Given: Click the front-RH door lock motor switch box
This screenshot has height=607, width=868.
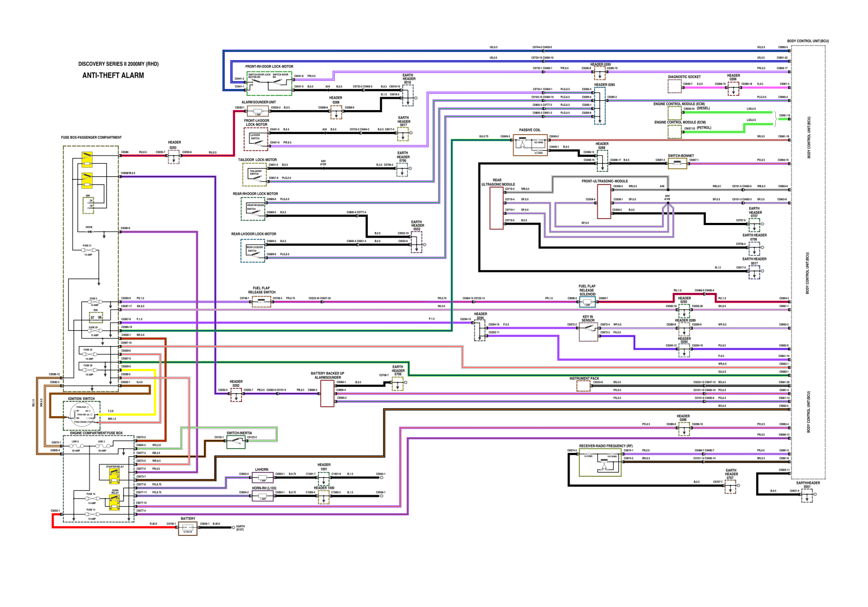Looking at the screenshot, I should click(270, 83).
